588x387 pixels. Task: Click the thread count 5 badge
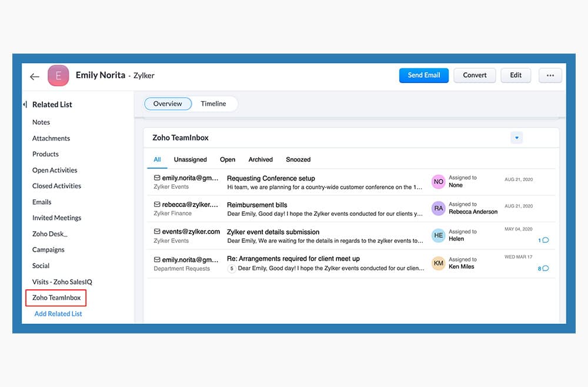pos(232,269)
